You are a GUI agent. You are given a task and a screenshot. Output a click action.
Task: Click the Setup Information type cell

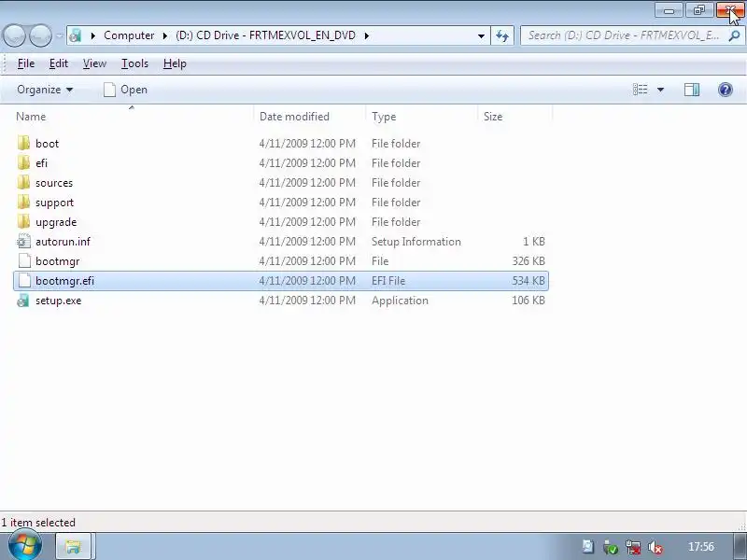(x=416, y=242)
